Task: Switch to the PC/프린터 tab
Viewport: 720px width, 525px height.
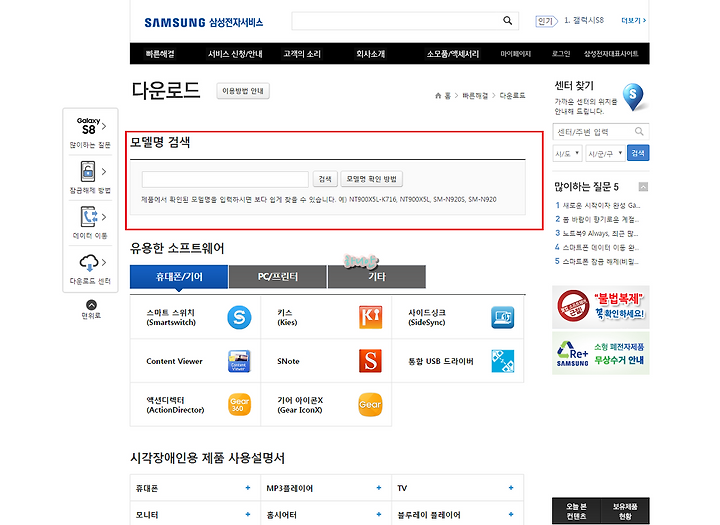Action: tap(278, 277)
